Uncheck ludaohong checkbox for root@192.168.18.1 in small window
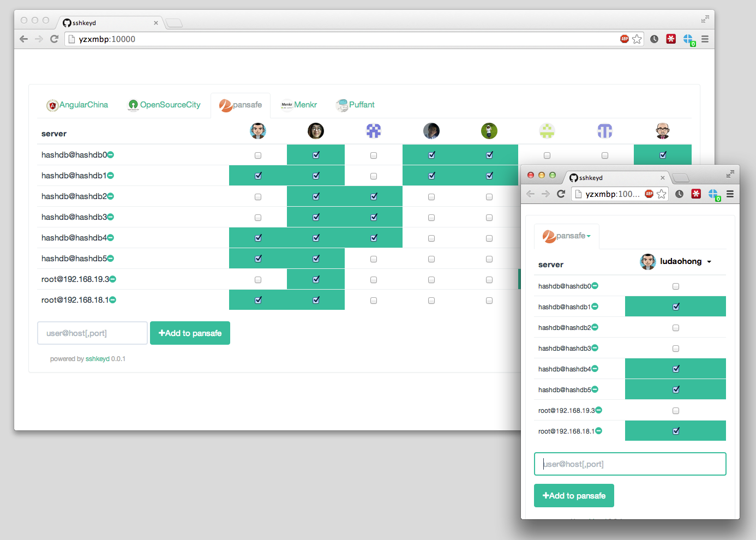756x540 pixels. [676, 431]
